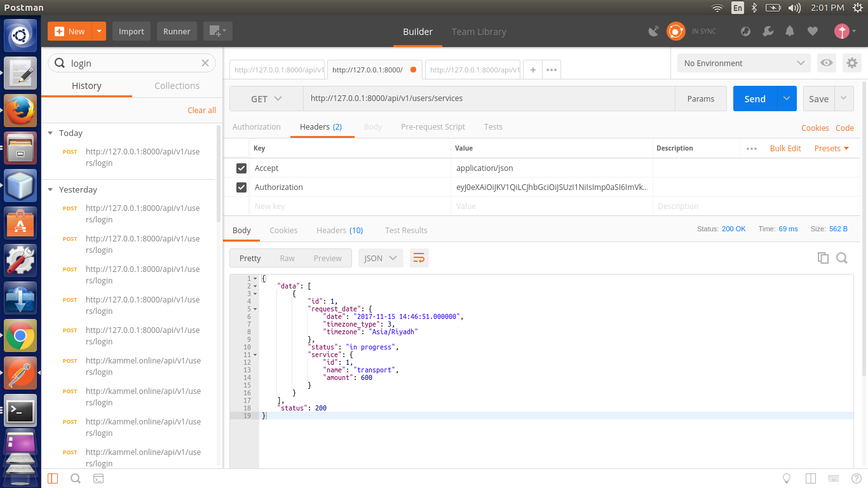Open the No Environment dropdown
Screen dimensions: 868x488
point(744,63)
